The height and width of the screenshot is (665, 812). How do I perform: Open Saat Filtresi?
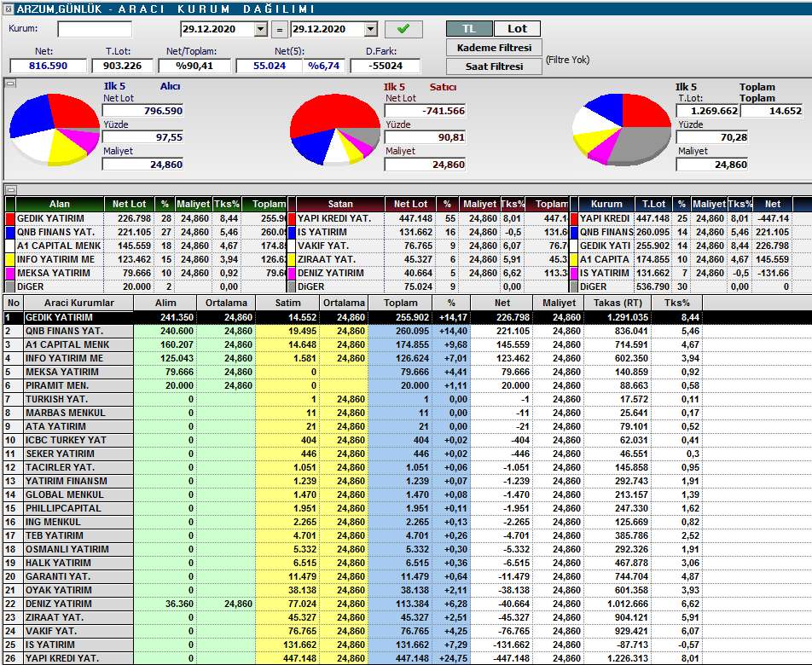coord(494,66)
